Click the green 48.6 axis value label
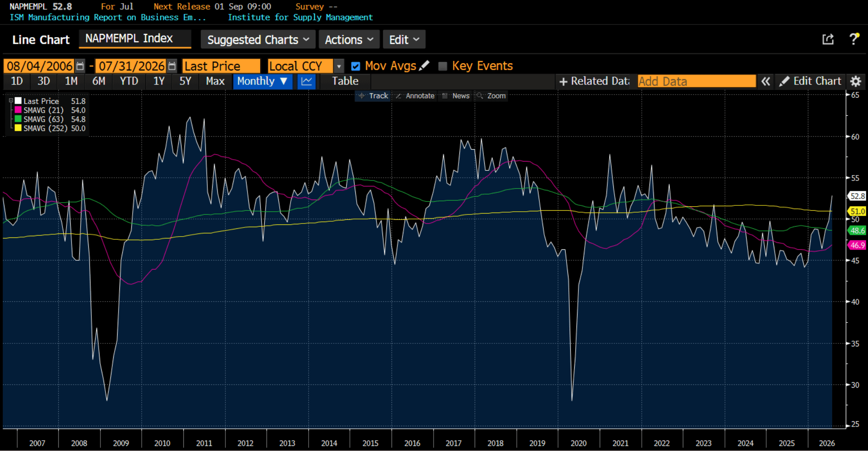This screenshot has height=451, width=868. 857,231
